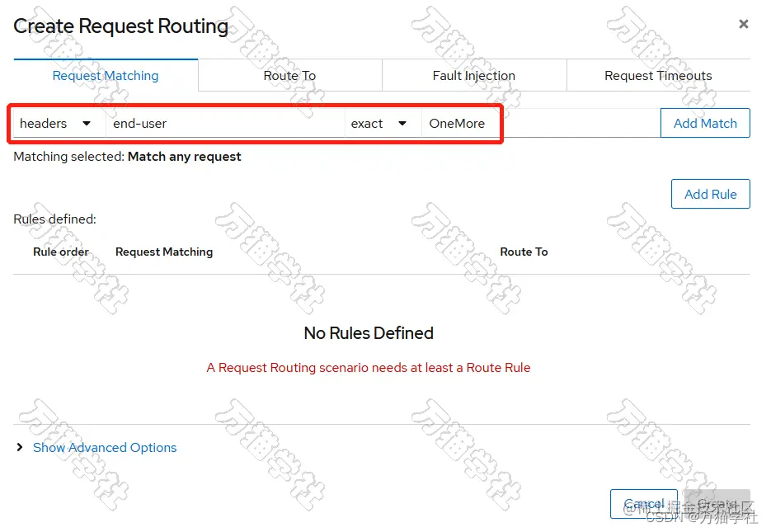Click the red Route Rule warning message
The height and width of the screenshot is (532, 771).
tap(369, 368)
